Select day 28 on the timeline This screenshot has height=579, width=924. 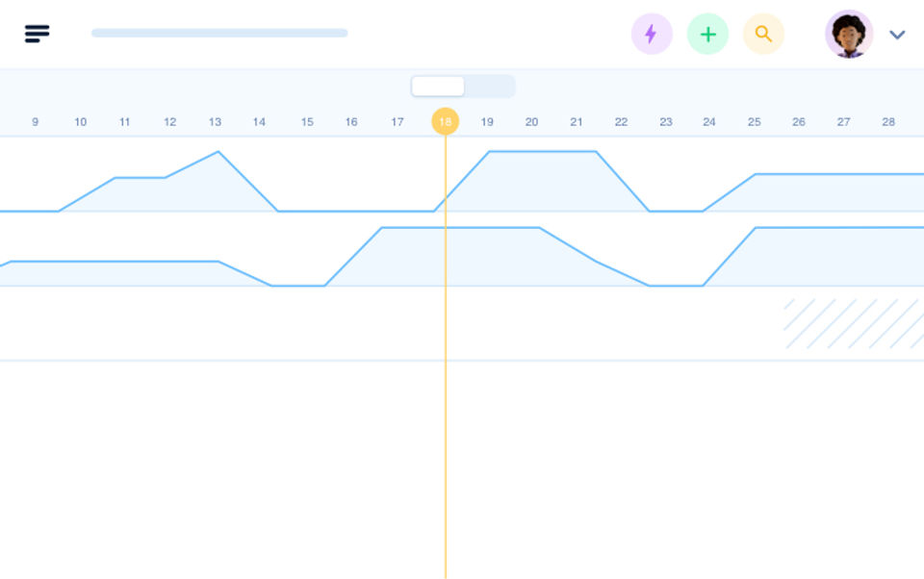(x=888, y=122)
